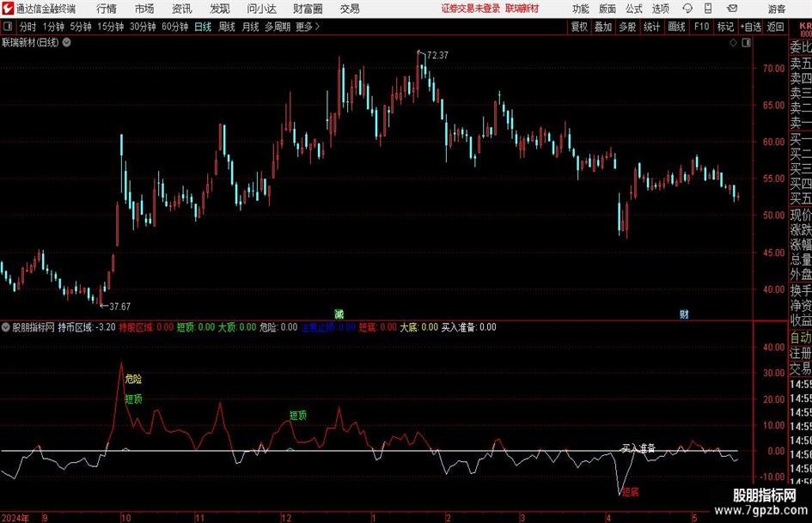Image resolution: width=812 pixels, height=523 pixels.
Task: Open the headset customer service icon
Action: [x=687, y=9]
